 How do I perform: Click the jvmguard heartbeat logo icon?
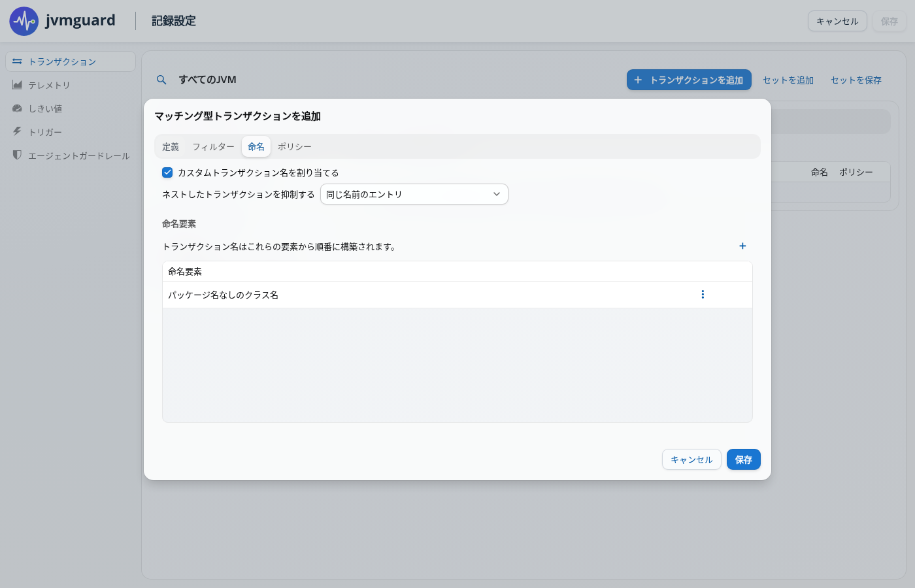(x=24, y=22)
